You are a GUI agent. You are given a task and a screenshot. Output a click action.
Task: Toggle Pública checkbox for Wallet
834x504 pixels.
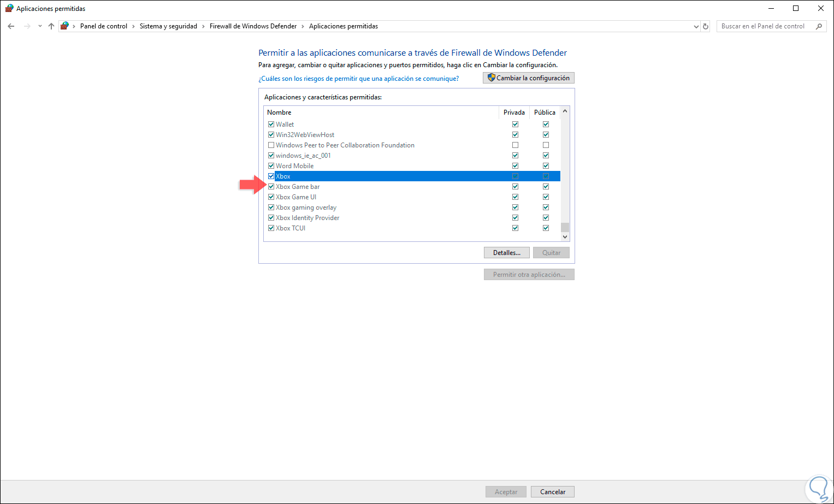pos(546,124)
